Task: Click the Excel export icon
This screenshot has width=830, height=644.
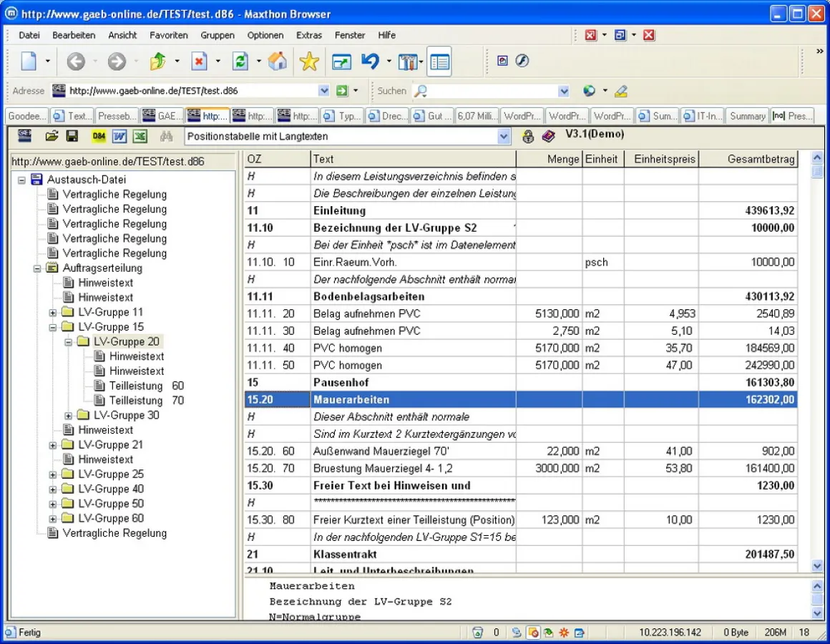Action: [140, 136]
